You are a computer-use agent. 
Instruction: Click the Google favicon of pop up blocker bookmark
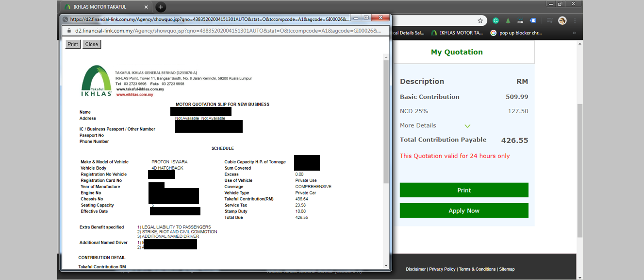tap(494, 33)
